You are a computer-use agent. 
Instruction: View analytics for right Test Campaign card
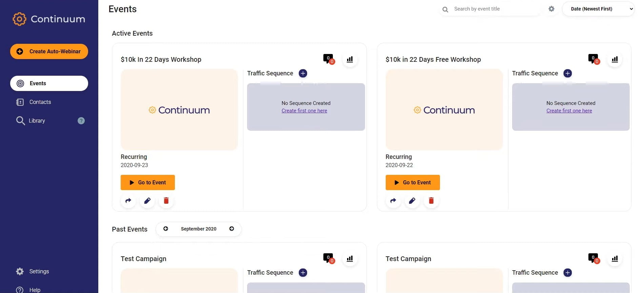(615, 259)
